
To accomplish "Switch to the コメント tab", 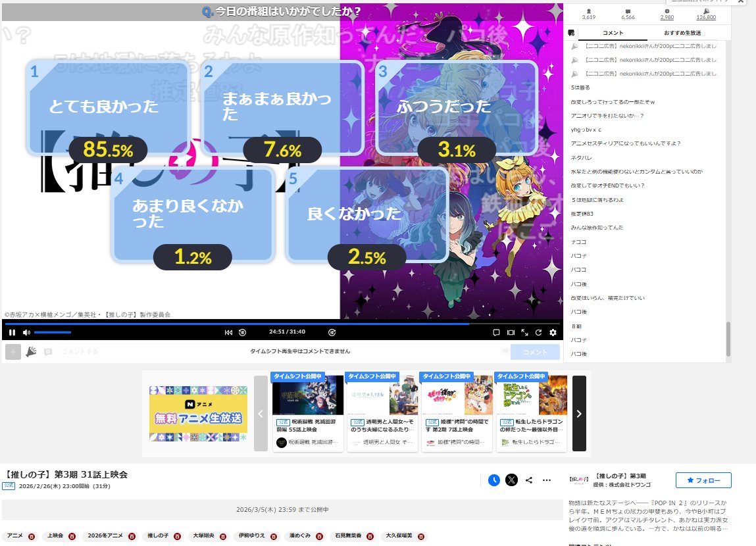I will pyautogui.click(x=613, y=33).
